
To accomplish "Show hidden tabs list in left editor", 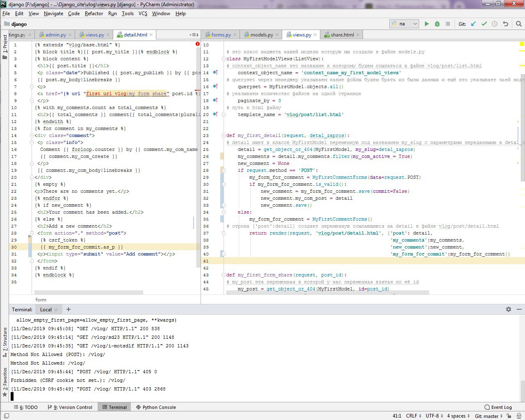I will [x=194, y=35].
